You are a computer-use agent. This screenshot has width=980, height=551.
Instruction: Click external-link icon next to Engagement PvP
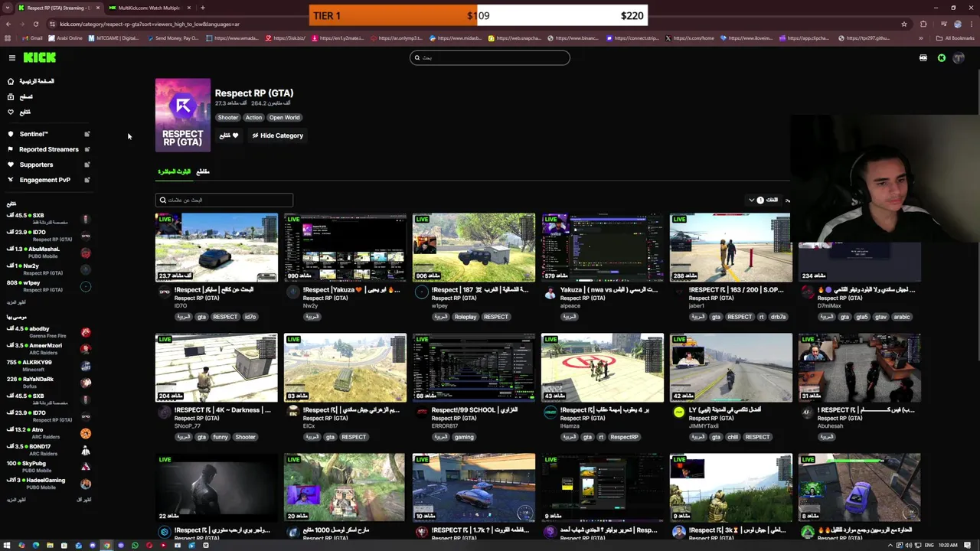[87, 180]
